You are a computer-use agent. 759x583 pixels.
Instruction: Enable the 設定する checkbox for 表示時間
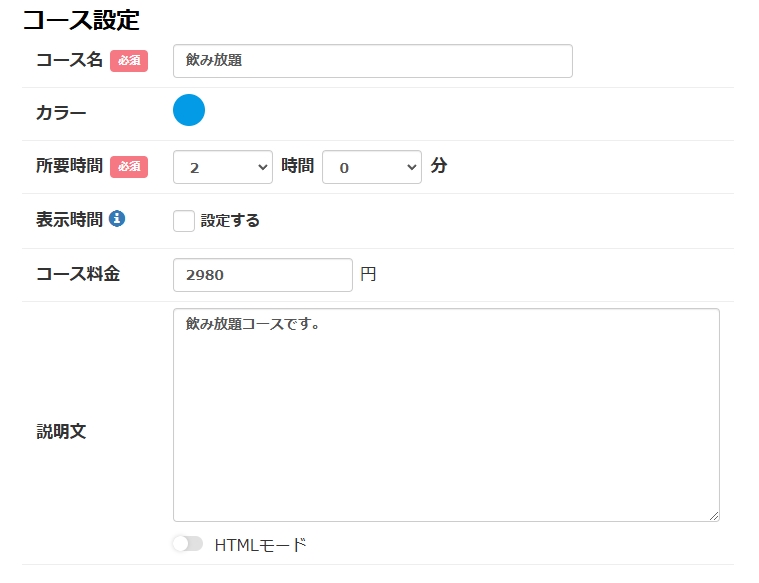pos(184,221)
